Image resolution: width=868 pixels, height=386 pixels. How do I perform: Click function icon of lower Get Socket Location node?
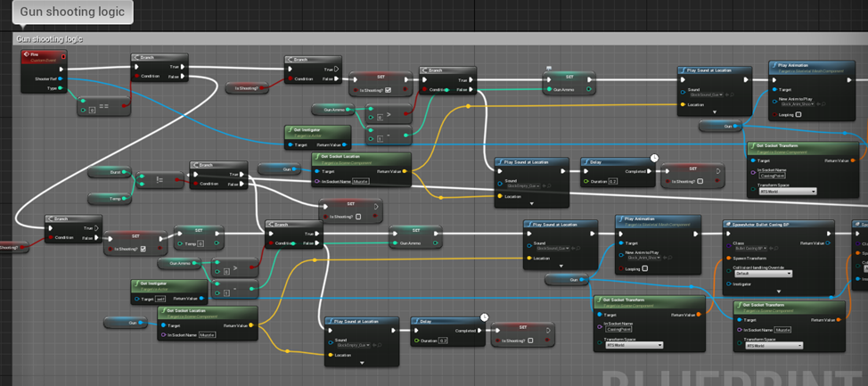(163, 310)
